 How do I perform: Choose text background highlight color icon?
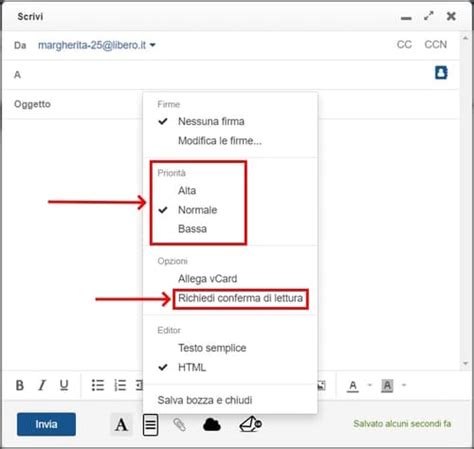(387, 386)
